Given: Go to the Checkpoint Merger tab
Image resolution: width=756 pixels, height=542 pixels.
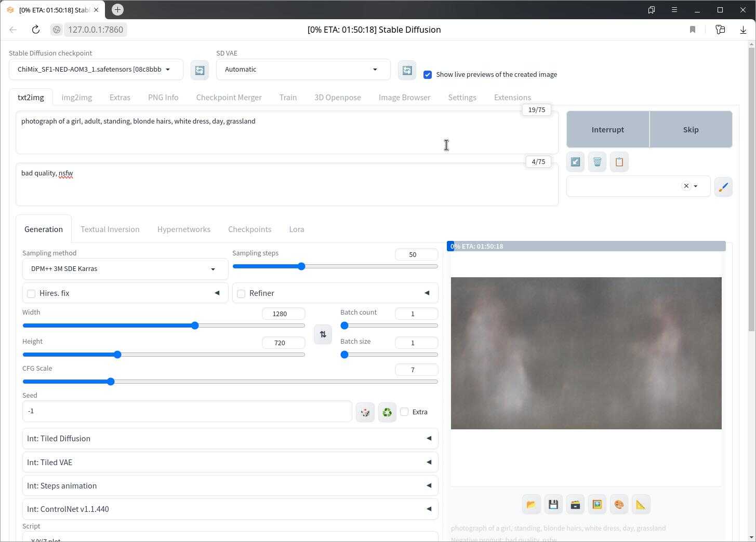Looking at the screenshot, I should click(x=229, y=98).
